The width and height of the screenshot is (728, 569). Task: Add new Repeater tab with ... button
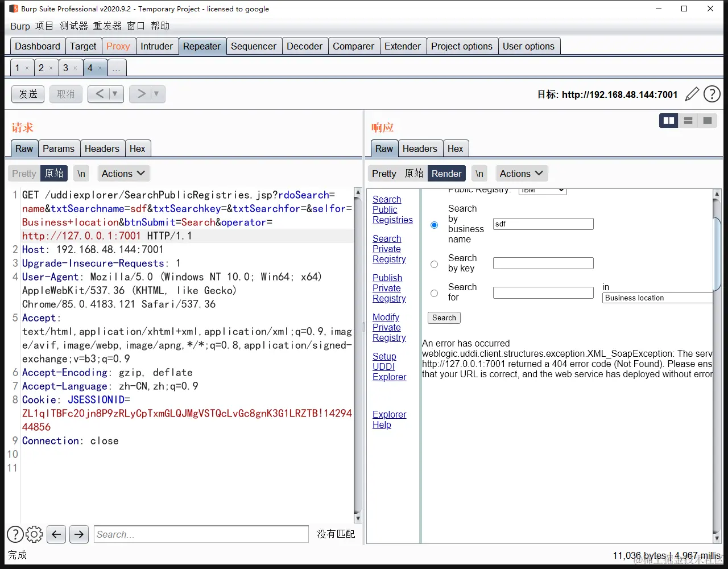[117, 68]
